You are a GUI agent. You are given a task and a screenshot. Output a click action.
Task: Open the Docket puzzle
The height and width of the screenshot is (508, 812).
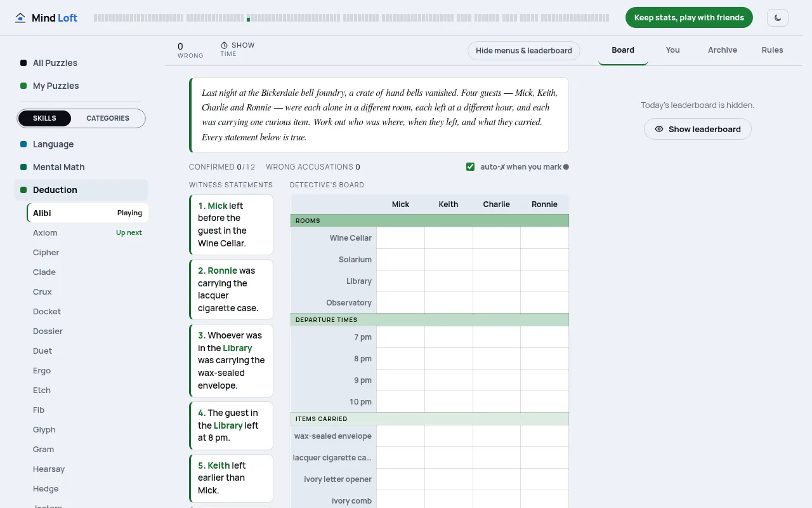88,312
